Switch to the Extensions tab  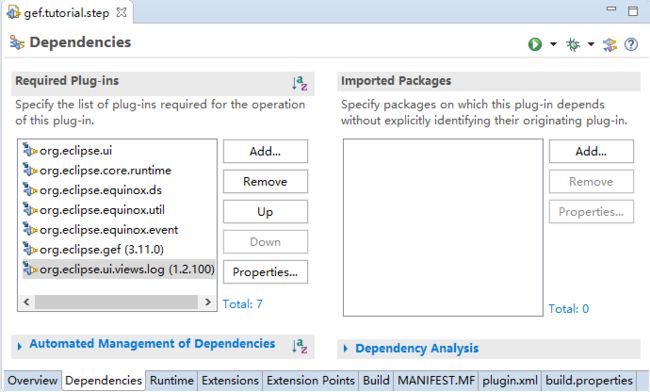point(230,380)
